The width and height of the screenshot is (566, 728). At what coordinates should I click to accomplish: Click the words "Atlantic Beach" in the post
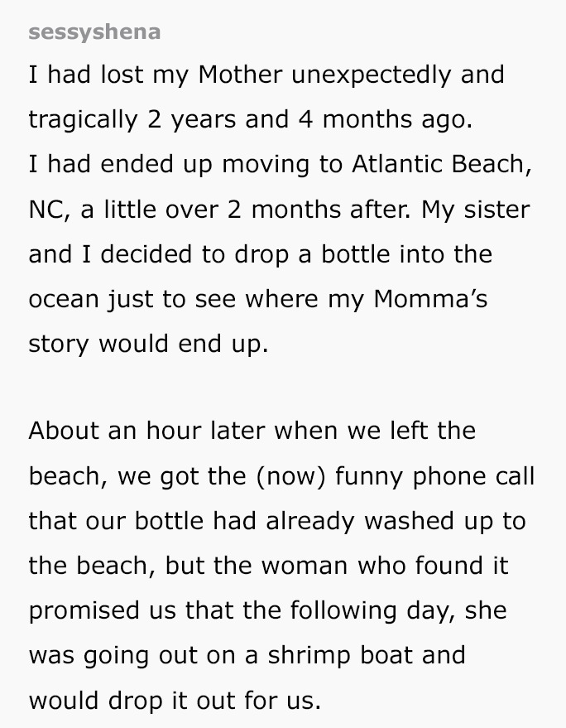pos(439,164)
